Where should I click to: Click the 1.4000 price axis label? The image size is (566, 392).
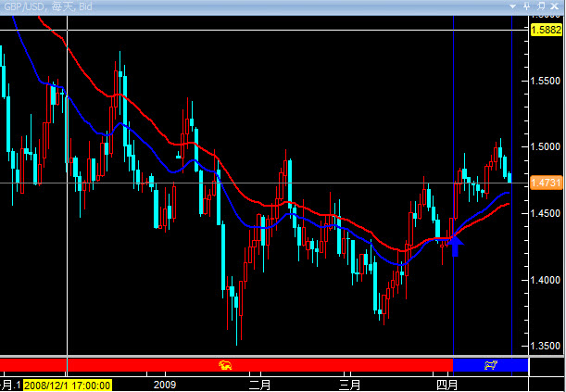pos(545,280)
